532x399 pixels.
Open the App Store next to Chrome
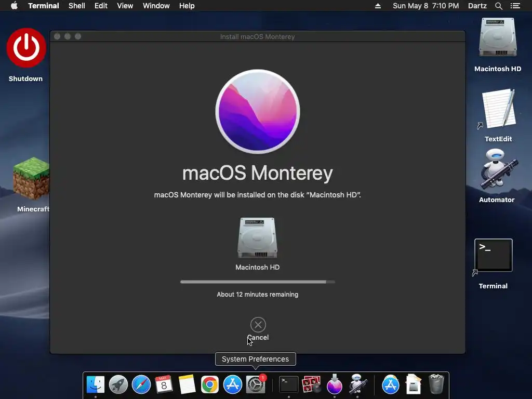click(x=232, y=384)
